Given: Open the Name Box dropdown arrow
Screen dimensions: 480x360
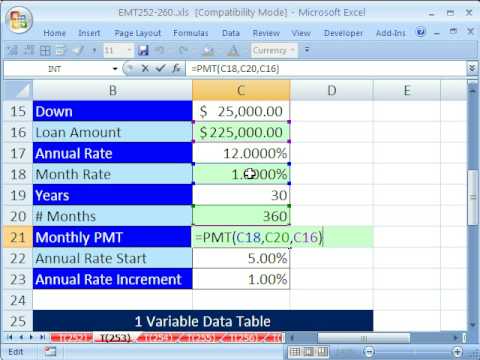Looking at the screenshot, I should [x=115, y=69].
